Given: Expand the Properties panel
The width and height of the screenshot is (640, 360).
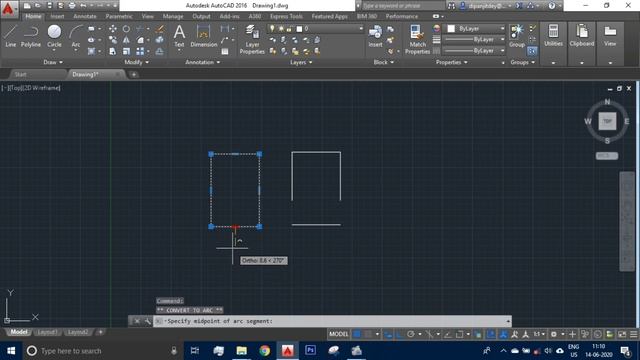Looking at the screenshot, I should pos(451,62).
